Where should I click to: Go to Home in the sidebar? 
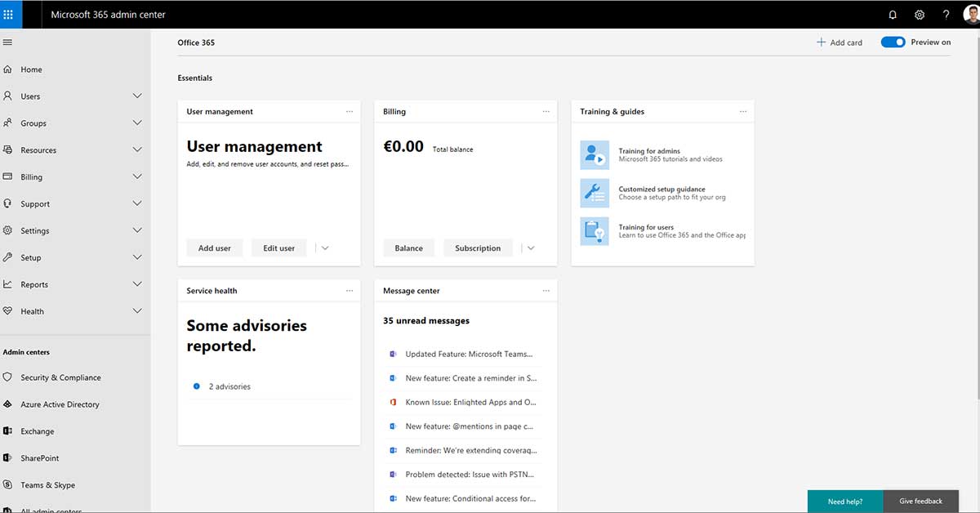click(x=32, y=69)
